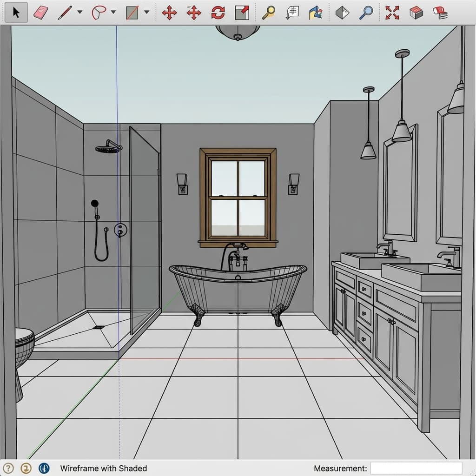
Task: Pick the Pencil line tool
Action: point(65,13)
